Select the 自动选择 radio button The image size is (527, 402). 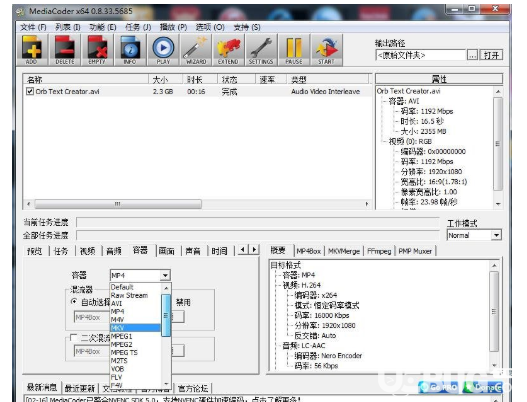coord(74,302)
